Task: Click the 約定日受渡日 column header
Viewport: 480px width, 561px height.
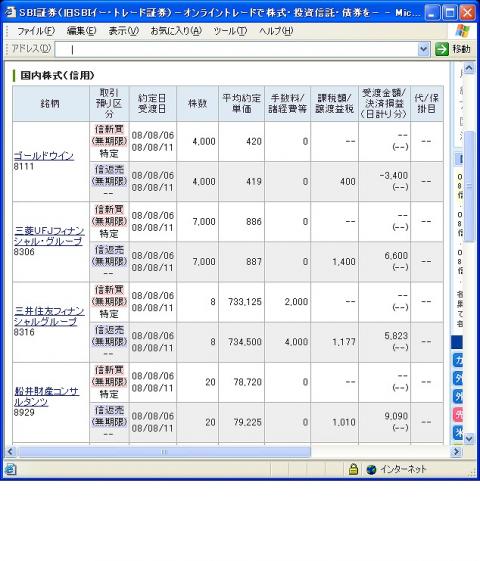Action: pos(152,104)
